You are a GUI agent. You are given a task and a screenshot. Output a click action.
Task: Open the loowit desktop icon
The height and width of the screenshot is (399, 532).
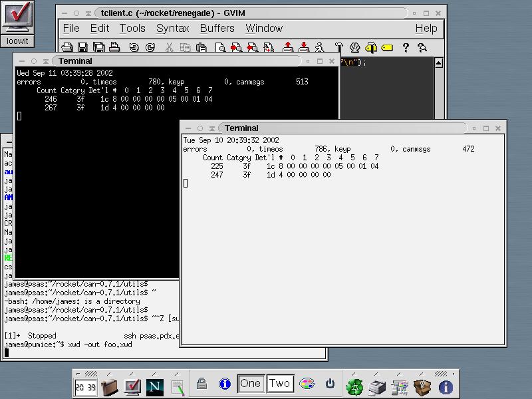pyautogui.click(x=17, y=24)
